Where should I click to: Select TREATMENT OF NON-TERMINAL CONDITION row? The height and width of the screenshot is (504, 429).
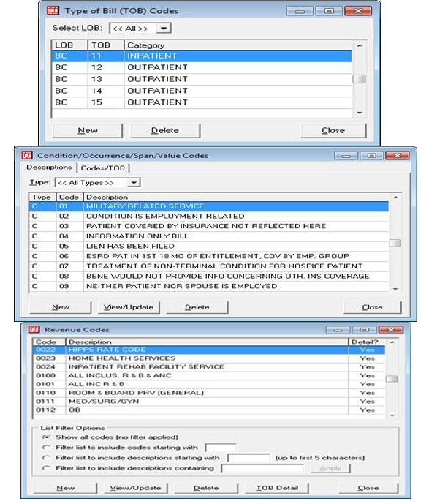click(209, 266)
